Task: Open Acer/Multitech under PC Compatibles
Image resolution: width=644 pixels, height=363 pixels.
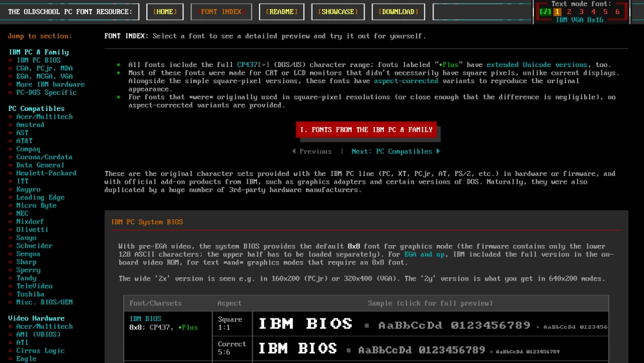Action: (44, 117)
